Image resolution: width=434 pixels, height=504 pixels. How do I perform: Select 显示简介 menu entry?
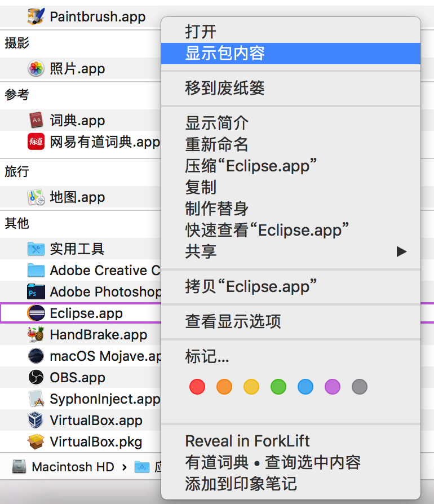pos(291,123)
